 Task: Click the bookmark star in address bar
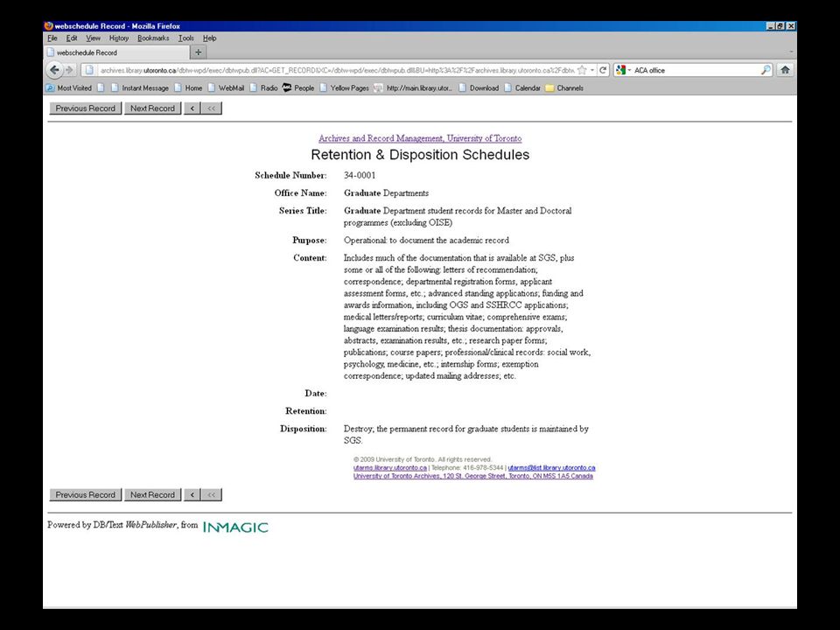(x=583, y=70)
